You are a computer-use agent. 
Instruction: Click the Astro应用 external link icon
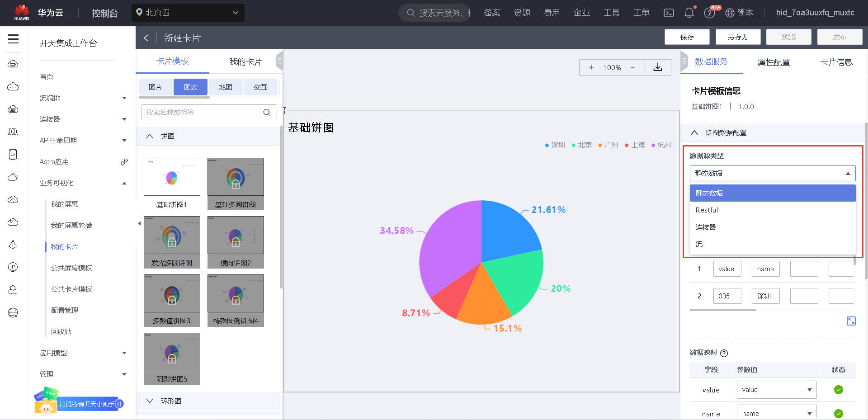point(124,162)
